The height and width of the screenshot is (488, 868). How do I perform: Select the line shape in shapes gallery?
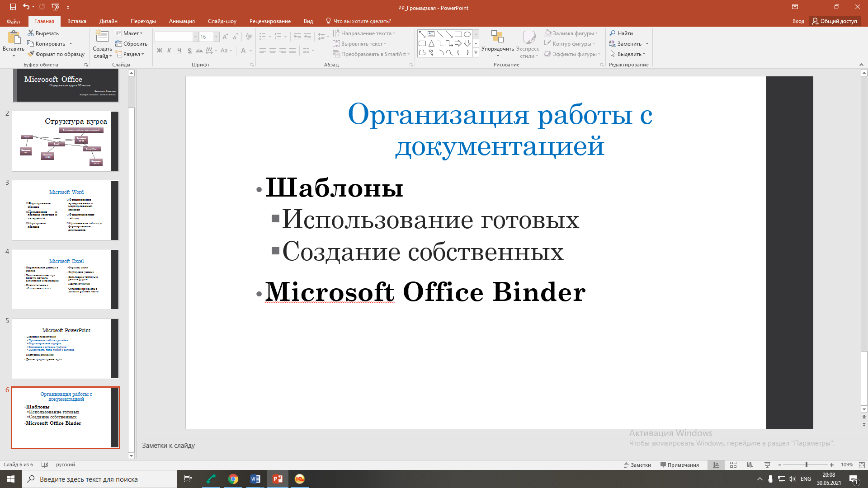(440, 34)
